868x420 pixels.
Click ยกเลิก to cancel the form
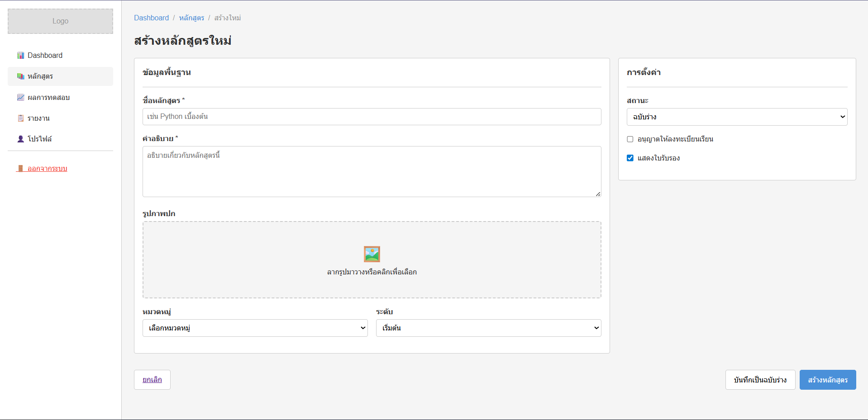(x=152, y=380)
